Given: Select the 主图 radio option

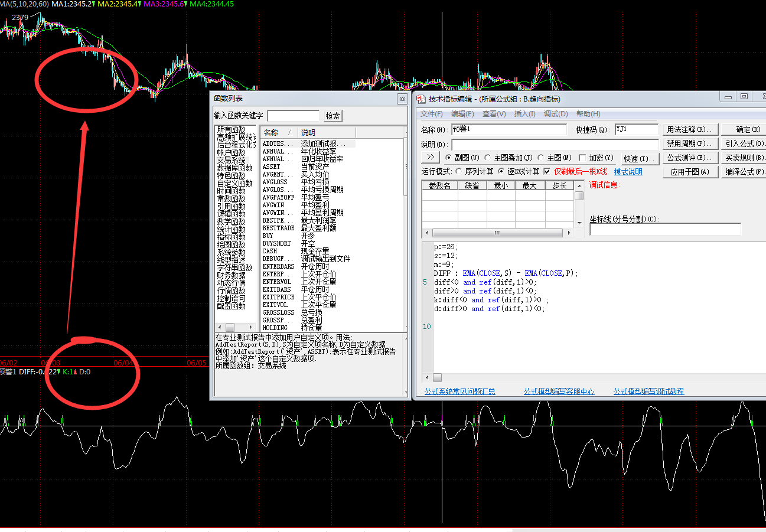Looking at the screenshot, I should [540, 158].
